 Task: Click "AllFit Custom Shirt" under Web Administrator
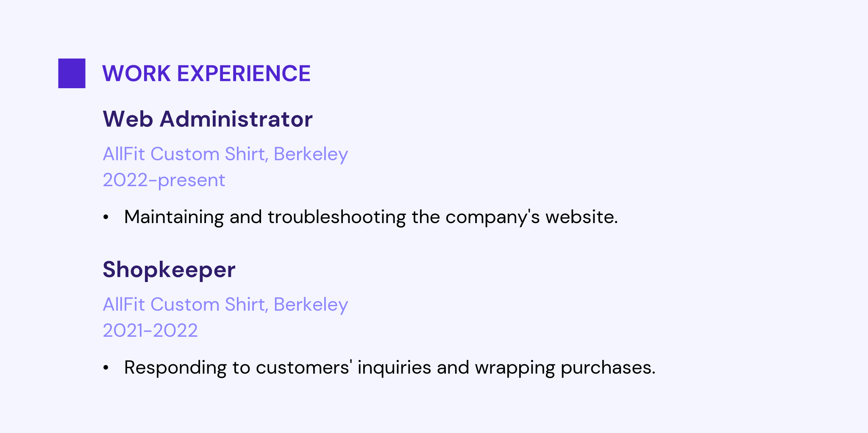point(184,154)
